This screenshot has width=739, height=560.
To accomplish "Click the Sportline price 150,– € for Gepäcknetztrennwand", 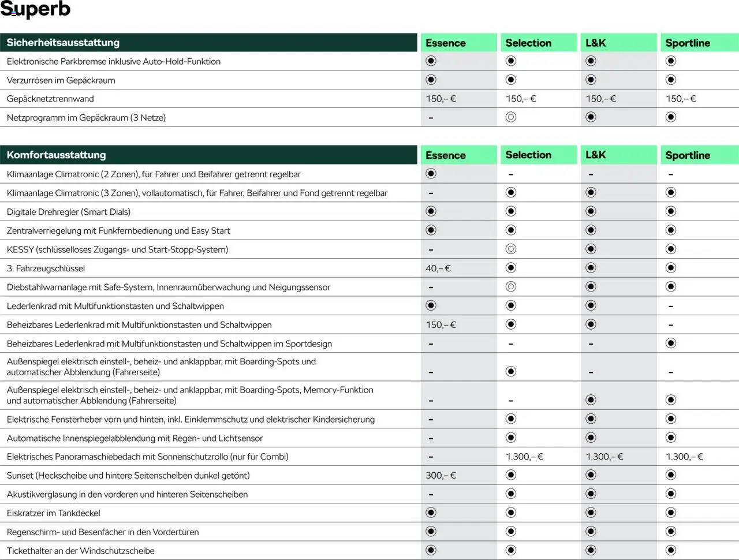I will click(x=681, y=99).
